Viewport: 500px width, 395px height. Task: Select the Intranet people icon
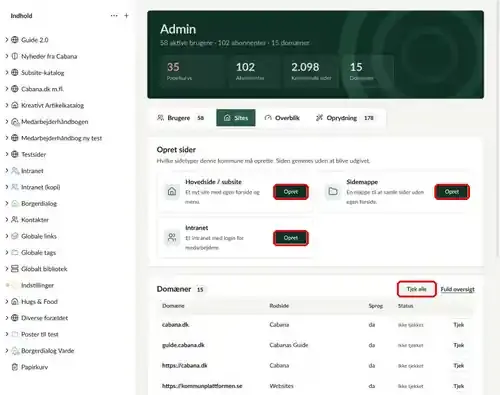(x=15, y=171)
